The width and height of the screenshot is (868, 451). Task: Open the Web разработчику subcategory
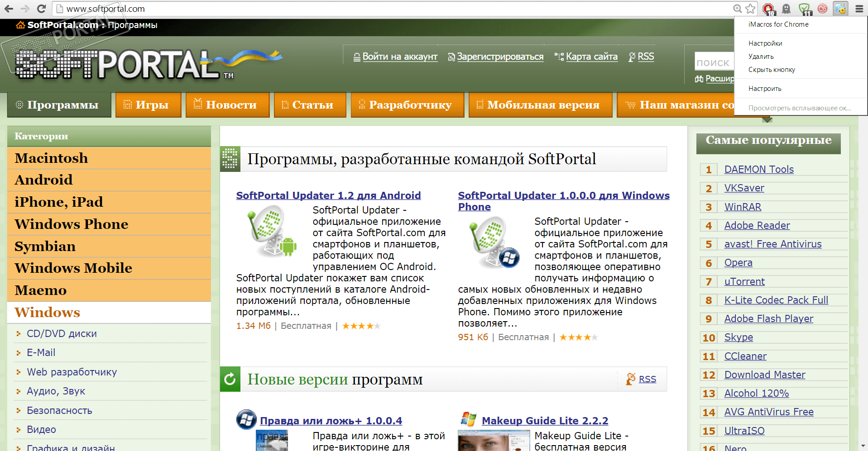coord(72,372)
